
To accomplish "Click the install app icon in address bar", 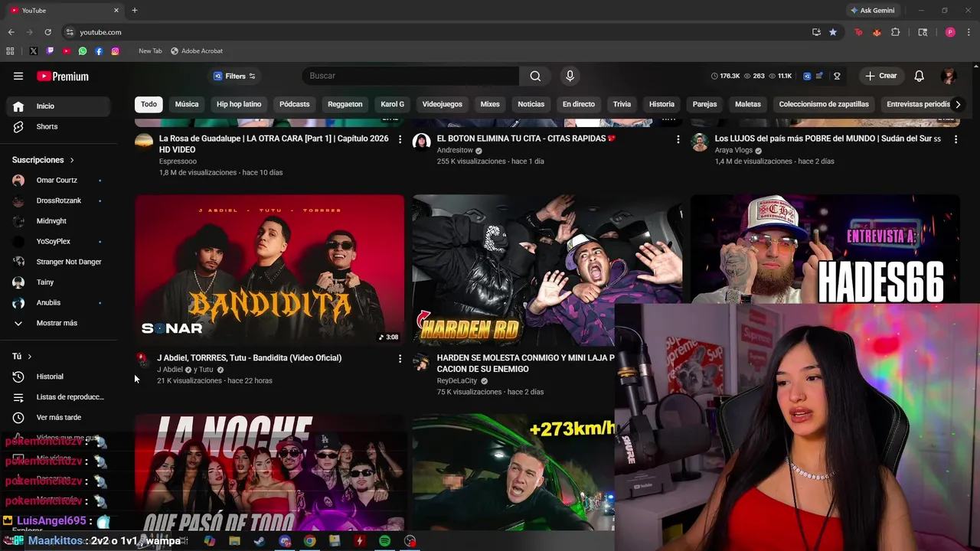I will [x=816, y=32].
